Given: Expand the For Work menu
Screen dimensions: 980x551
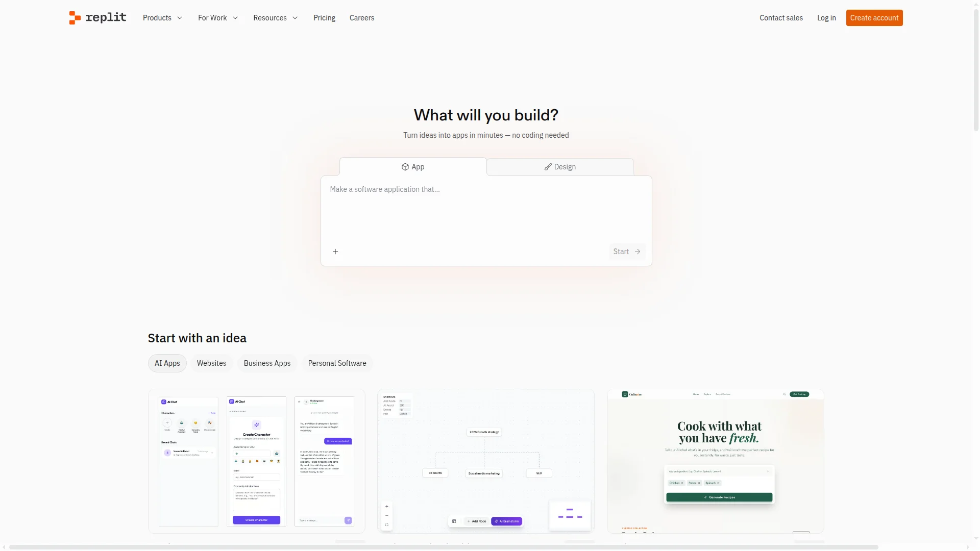Looking at the screenshot, I should point(217,17).
